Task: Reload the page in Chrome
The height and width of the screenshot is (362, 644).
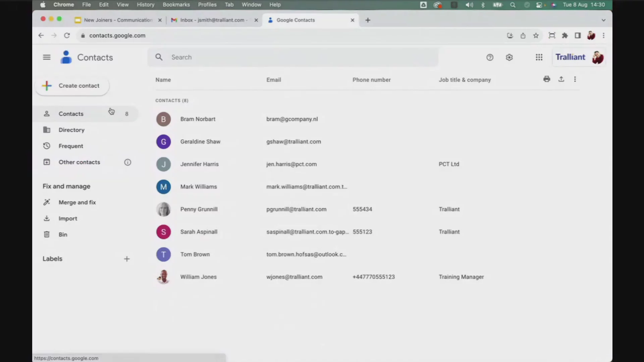Action: [67, 36]
